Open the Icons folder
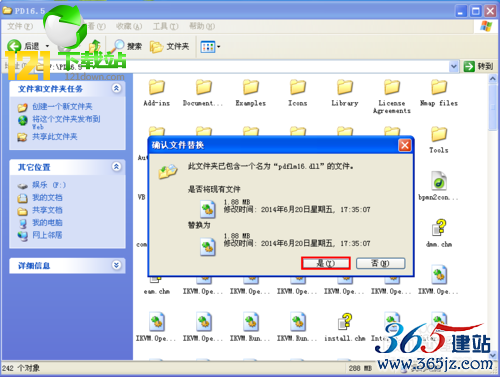Screen dimensions: 500x377 [298, 93]
